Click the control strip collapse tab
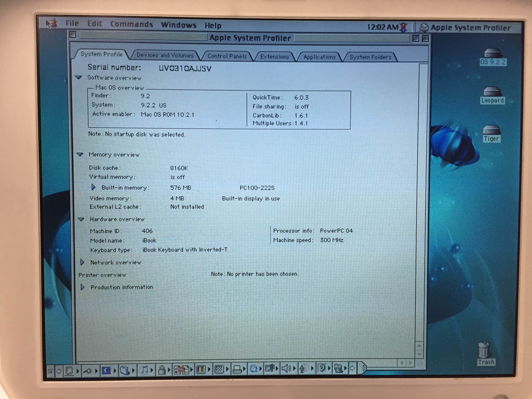Image resolution: width=532 pixels, height=399 pixels. coord(362,368)
